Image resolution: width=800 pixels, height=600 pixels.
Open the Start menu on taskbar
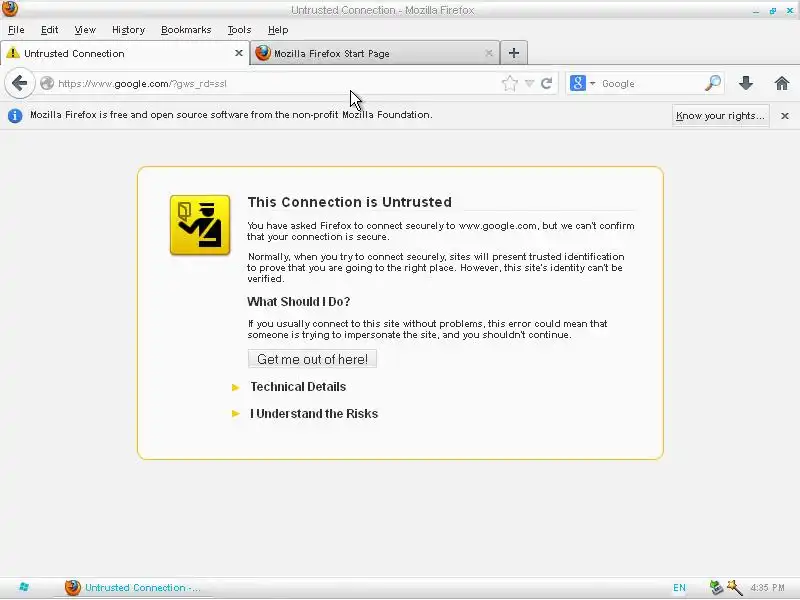[23, 587]
